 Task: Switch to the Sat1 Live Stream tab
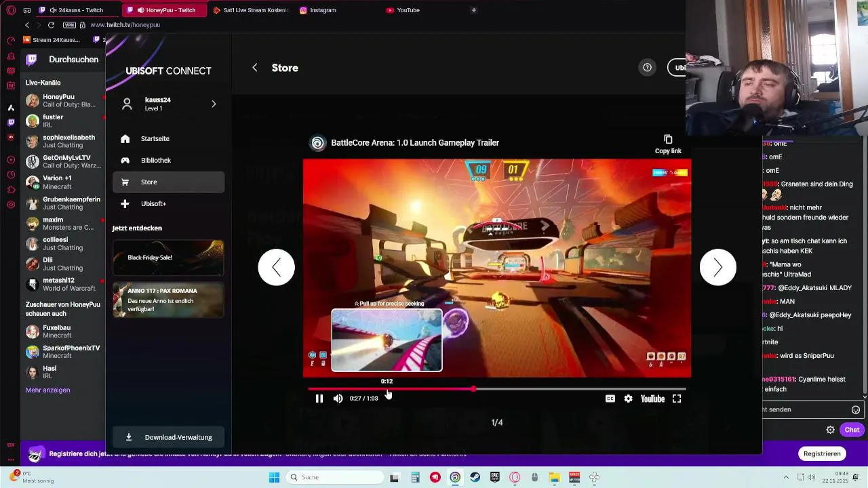pos(250,10)
